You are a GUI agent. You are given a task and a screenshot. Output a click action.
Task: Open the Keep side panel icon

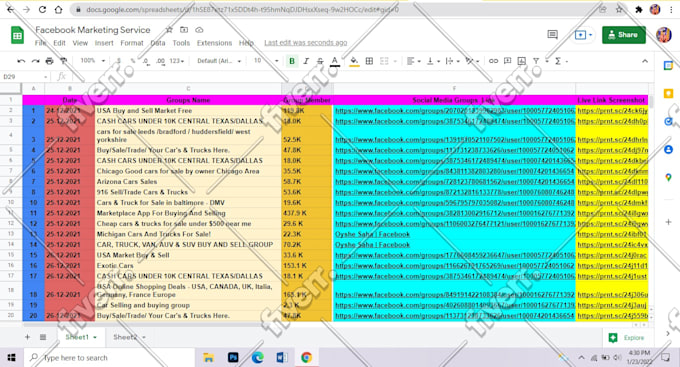point(668,93)
